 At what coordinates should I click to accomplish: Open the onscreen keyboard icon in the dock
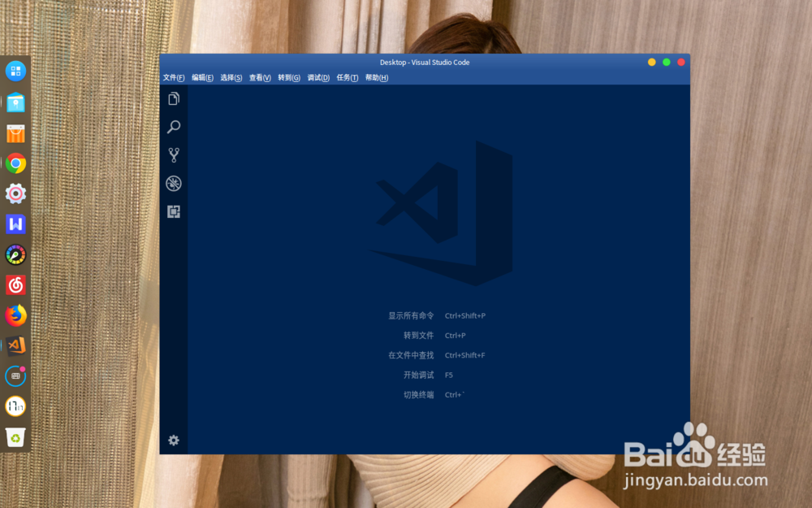point(15,376)
